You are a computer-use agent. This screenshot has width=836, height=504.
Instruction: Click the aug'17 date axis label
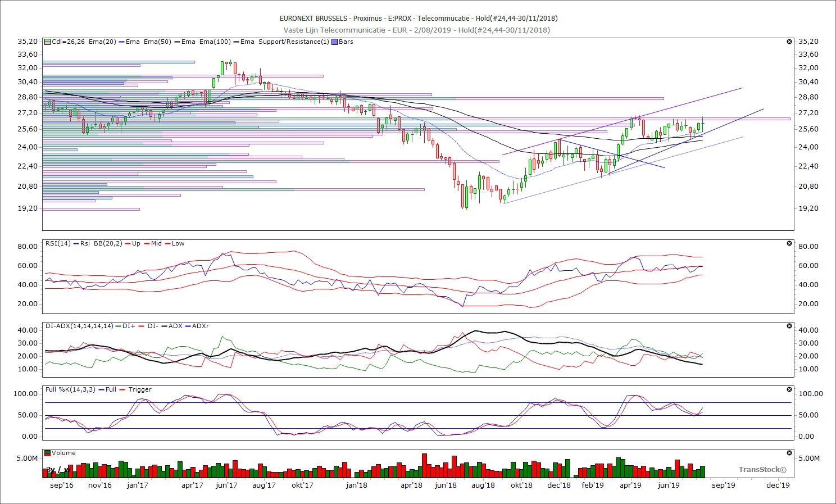263,485
